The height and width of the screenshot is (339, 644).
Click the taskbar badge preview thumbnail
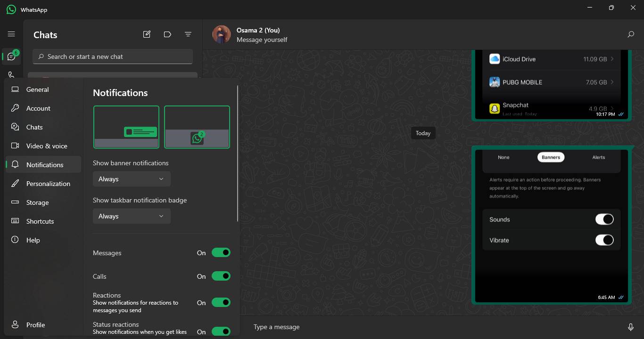(197, 127)
